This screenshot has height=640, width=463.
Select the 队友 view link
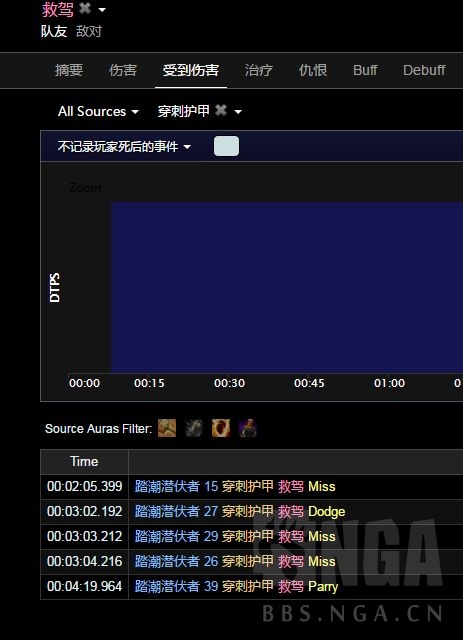coord(54,31)
